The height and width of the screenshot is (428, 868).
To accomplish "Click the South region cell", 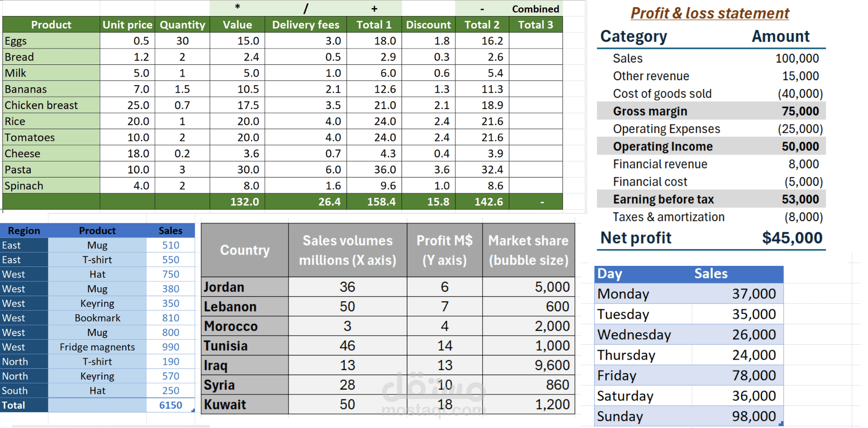I will [x=24, y=391].
